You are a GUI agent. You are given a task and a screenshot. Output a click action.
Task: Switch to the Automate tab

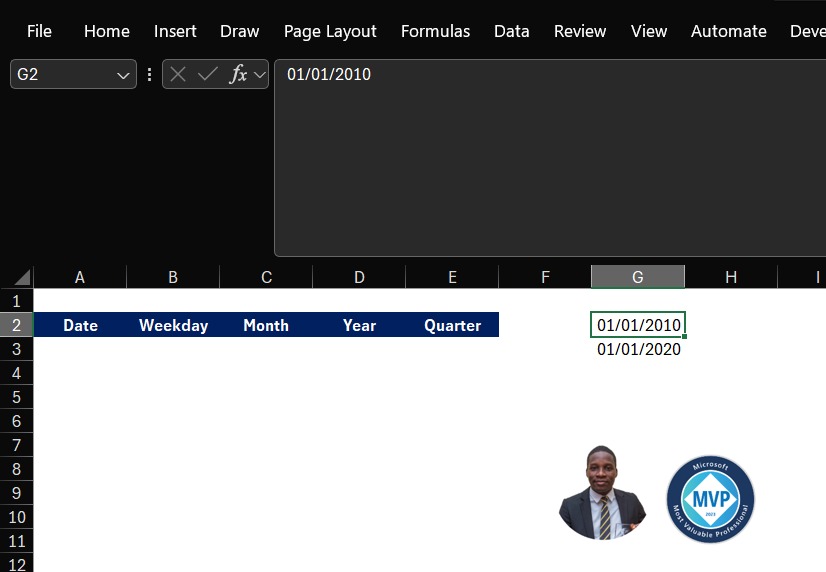[x=728, y=32]
